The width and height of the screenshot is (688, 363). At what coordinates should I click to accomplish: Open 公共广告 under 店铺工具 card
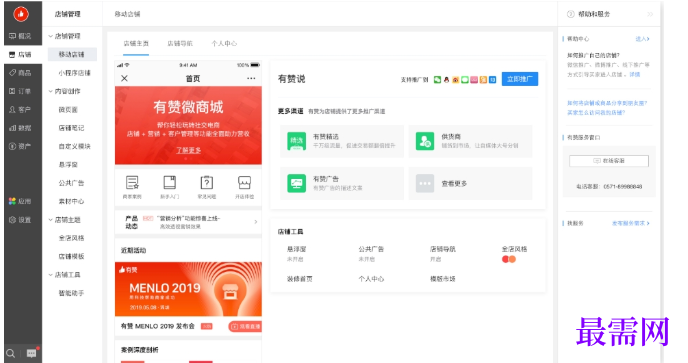371,249
